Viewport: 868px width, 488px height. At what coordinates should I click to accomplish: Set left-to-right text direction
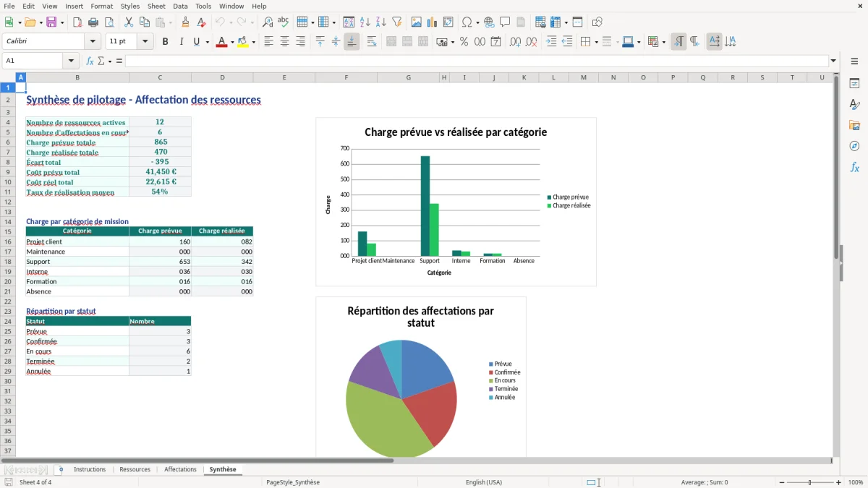click(678, 42)
